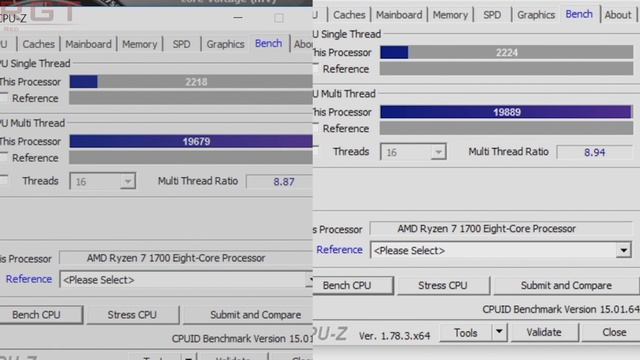640x360 pixels.
Task: Click Multi Thread Ratio field 8.94
Action: point(595,152)
